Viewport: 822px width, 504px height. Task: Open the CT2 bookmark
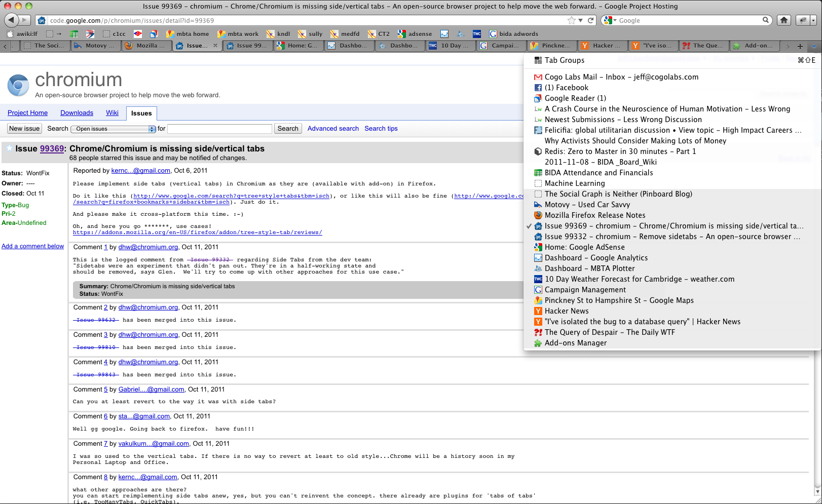[379, 34]
